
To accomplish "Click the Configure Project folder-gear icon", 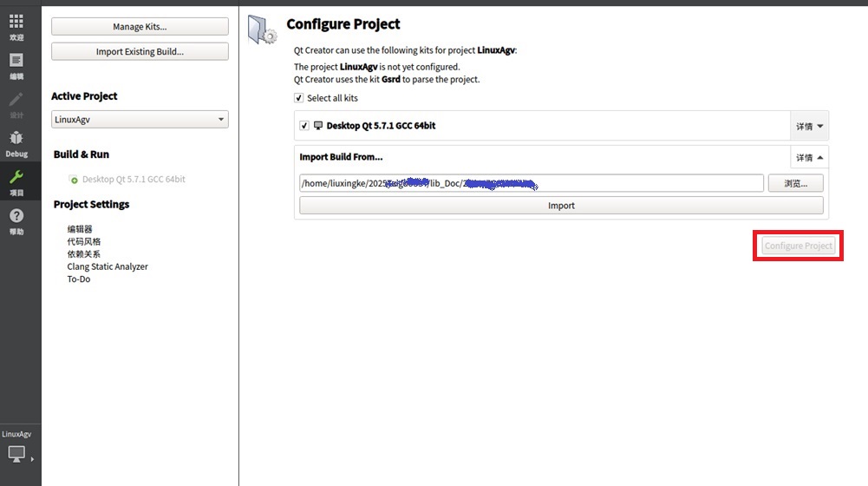I will (x=262, y=30).
